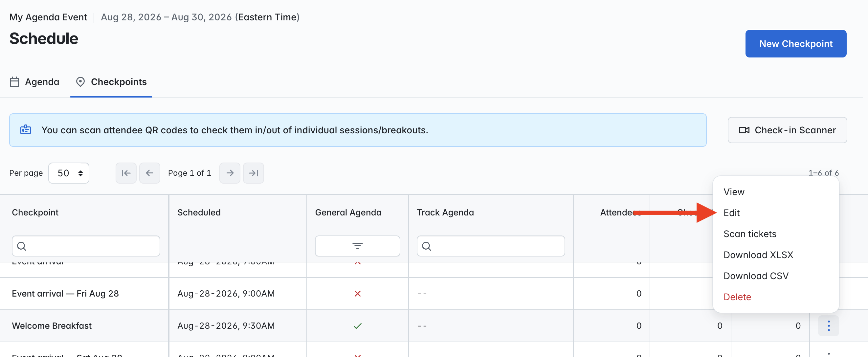Click the red X for Event arrival — Fri Aug 28
The image size is (868, 357).
358,294
